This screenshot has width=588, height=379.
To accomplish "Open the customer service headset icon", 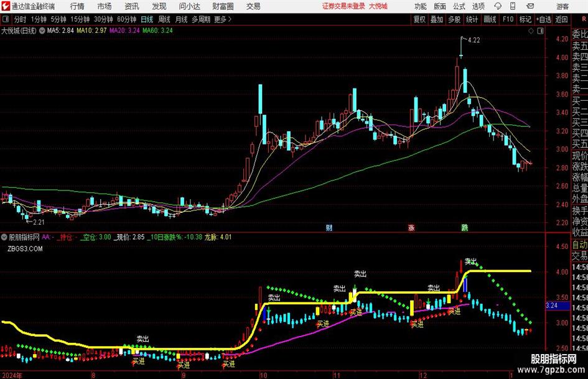I will [498, 6].
